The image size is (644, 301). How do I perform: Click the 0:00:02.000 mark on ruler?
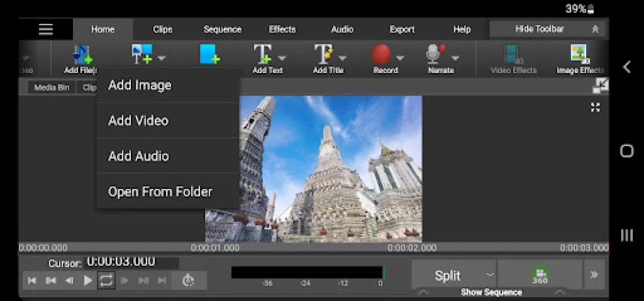click(x=412, y=248)
